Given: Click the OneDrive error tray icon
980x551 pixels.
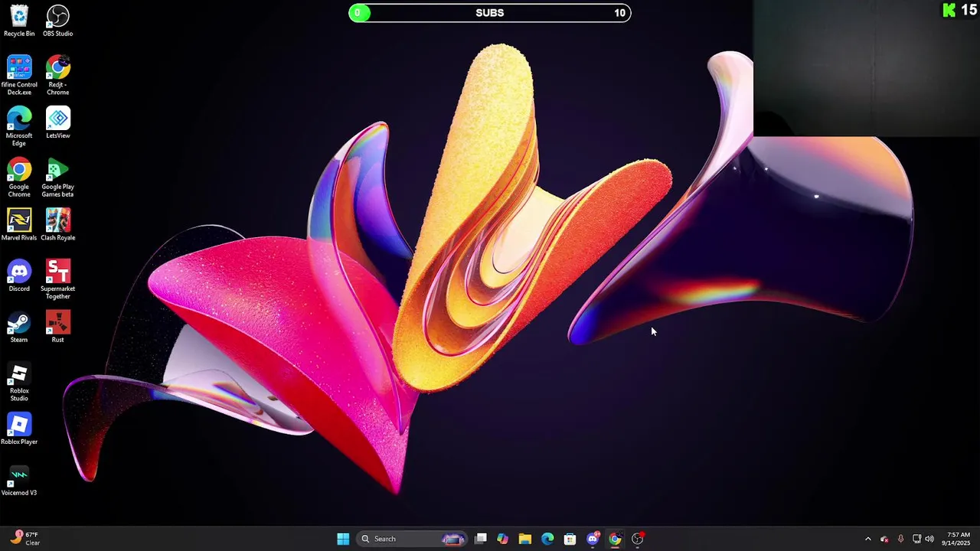Looking at the screenshot, I should pos(884,539).
